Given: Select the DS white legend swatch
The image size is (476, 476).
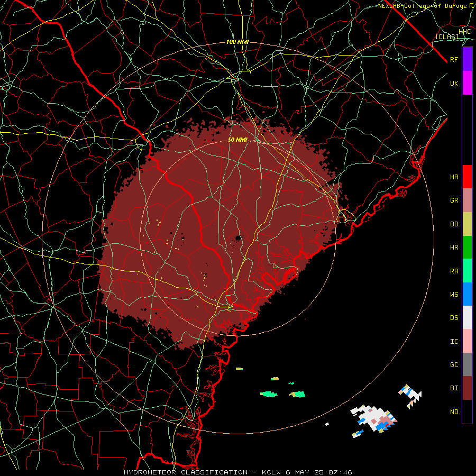Looking at the screenshot, I should tap(467, 317).
